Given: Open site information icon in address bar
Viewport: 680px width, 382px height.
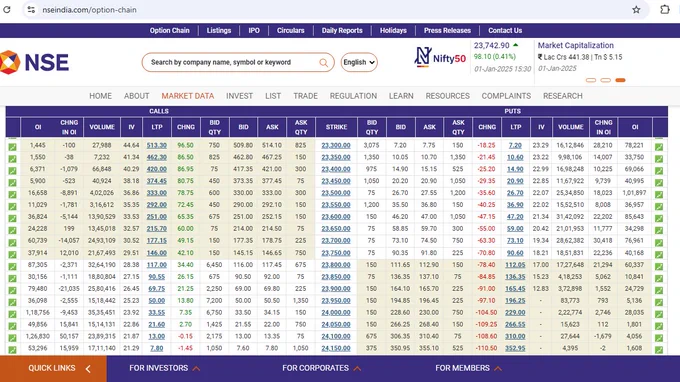Looking at the screenshot, I should tap(31, 10).
